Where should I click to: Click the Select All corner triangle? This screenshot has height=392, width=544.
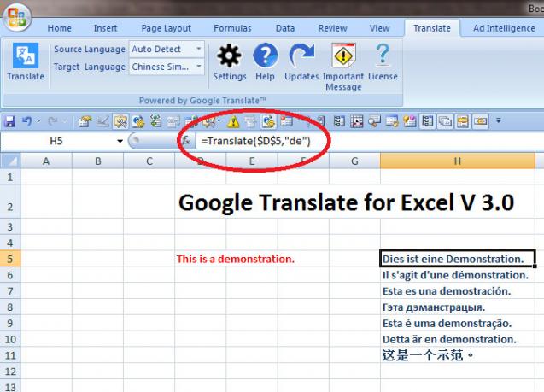pos(10,161)
